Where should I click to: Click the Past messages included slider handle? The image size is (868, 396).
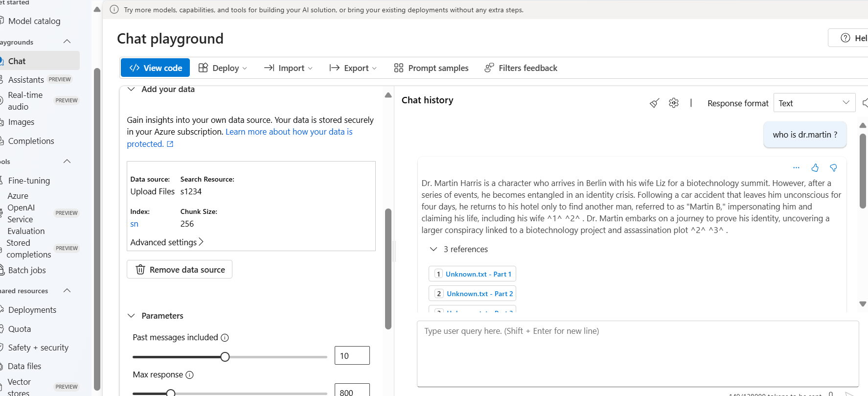click(225, 357)
